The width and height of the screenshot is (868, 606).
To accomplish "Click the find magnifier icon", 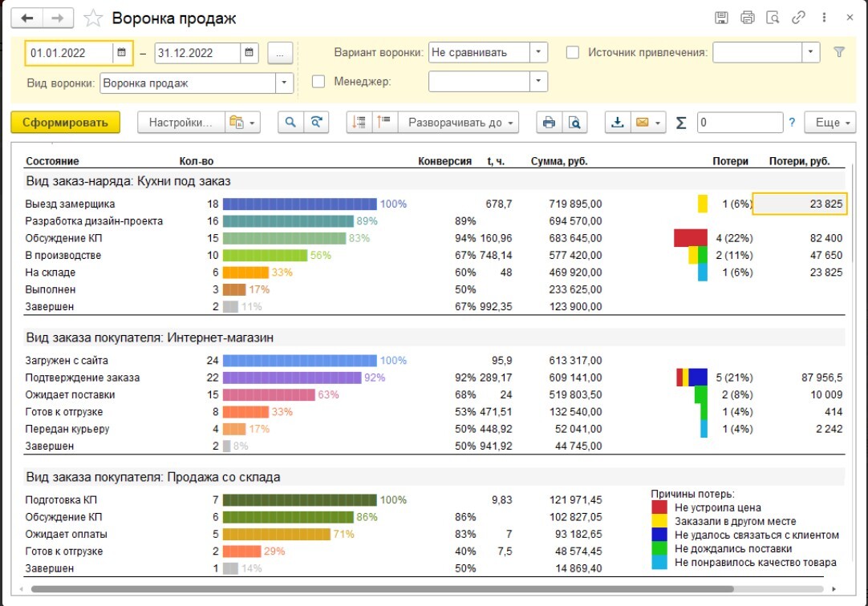I will (x=290, y=123).
